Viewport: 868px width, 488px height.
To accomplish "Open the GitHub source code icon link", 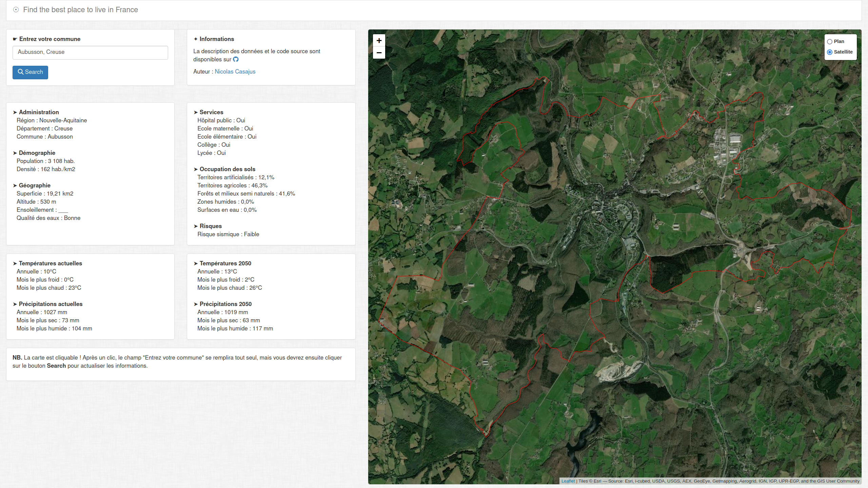I will tap(236, 59).
